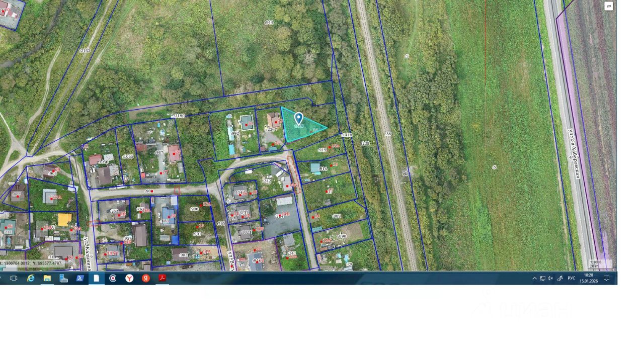644x362 pixels.
Task: Show hidden tray icons
Action: click(534, 278)
